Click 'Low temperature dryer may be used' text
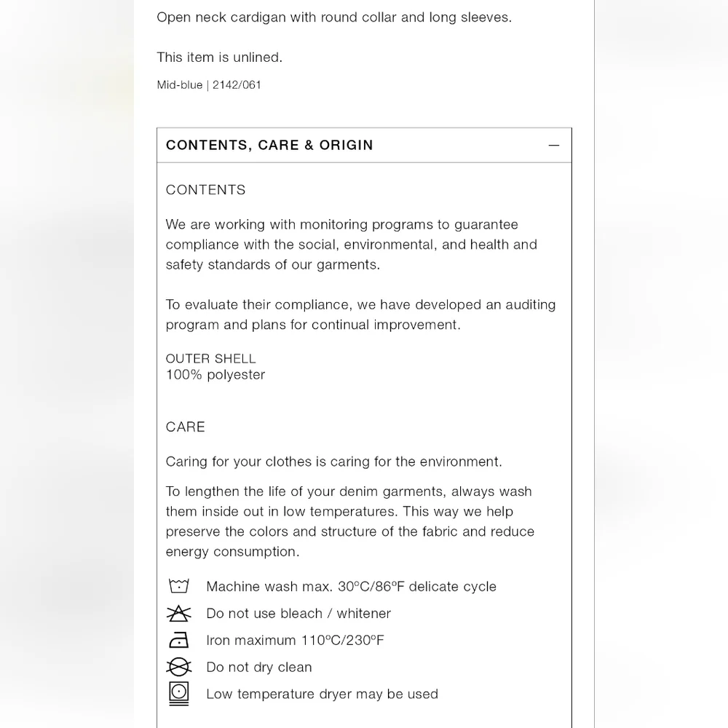The height and width of the screenshot is (728, 728). 323,694
